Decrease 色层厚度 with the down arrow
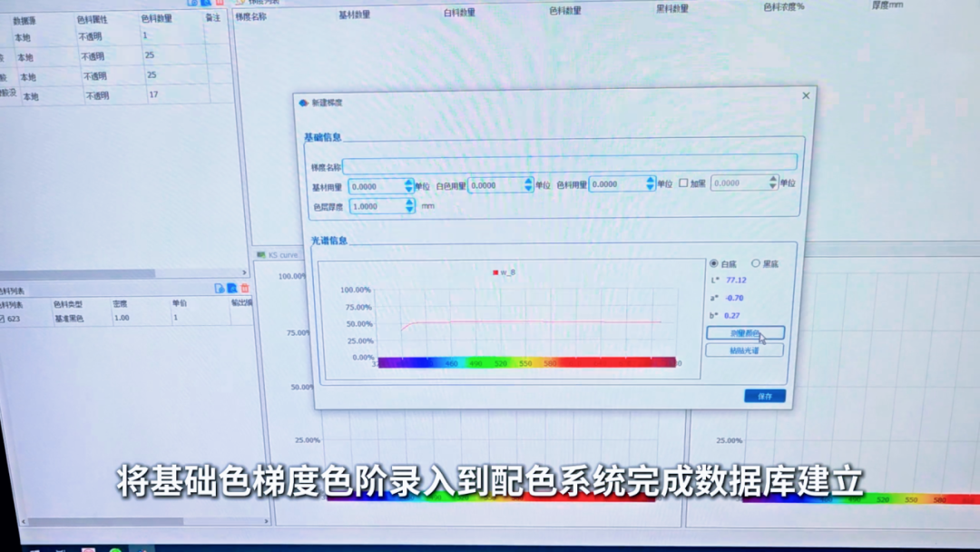980x552 pixels. [x=409, y=210]
